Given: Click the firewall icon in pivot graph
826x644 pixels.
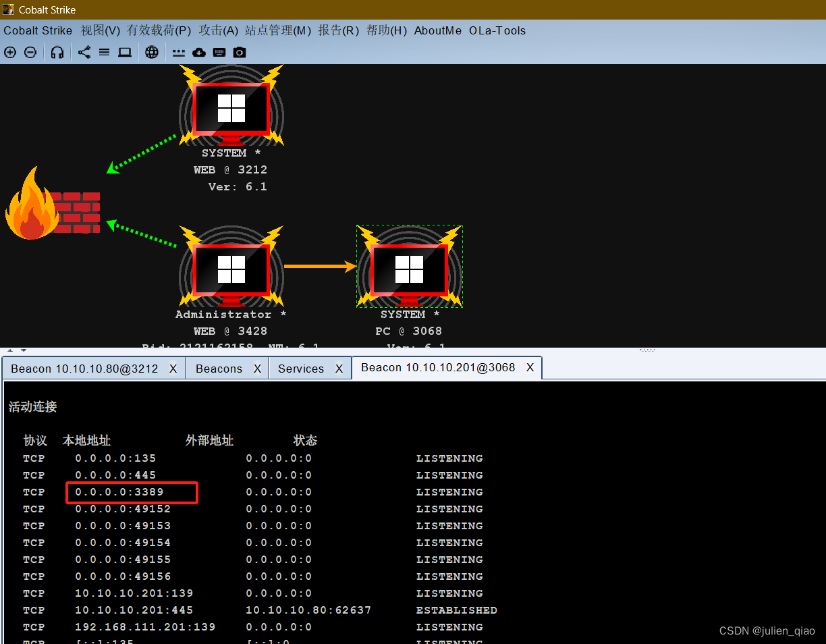Looking at the screenshot, I should (53, 203).
